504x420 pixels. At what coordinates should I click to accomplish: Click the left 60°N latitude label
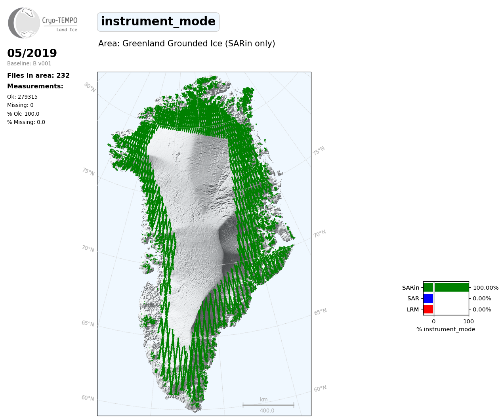pyautogui.click(x=88, y=398)
